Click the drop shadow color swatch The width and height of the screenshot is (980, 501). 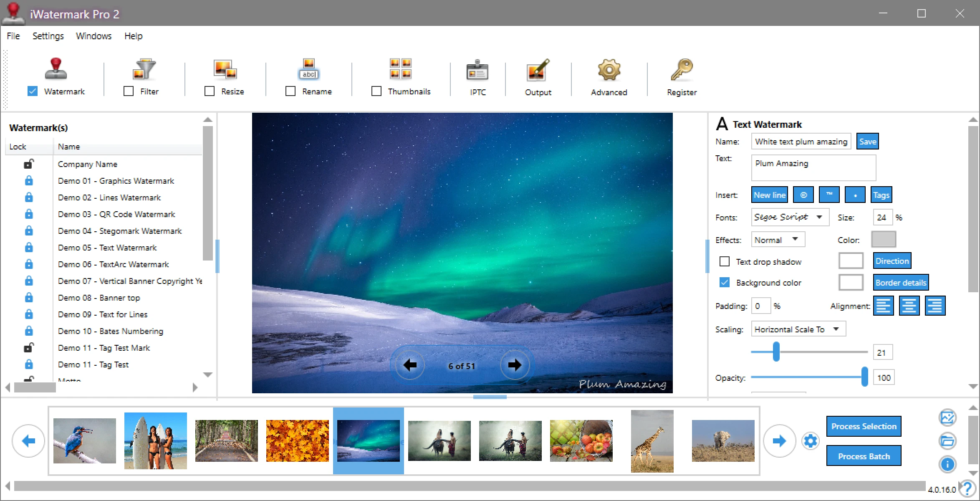(x=851, y=261)
